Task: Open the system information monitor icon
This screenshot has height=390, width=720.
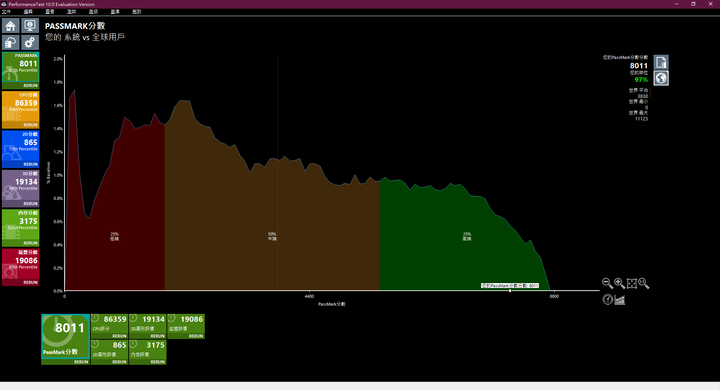Action: coord(30,26)
